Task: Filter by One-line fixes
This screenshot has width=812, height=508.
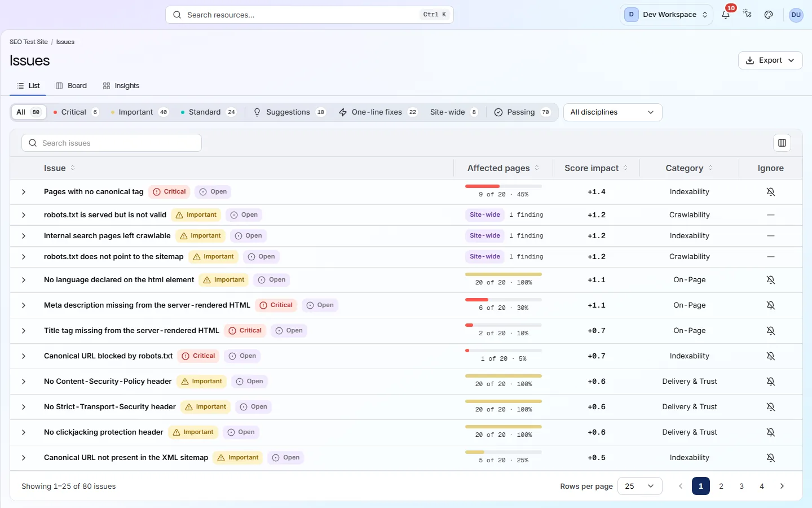Action: point(378,112)
